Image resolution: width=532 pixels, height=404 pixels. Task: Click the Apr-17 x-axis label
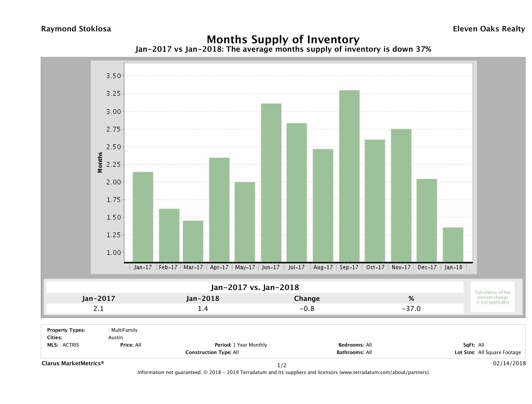[x=219, y=267]
